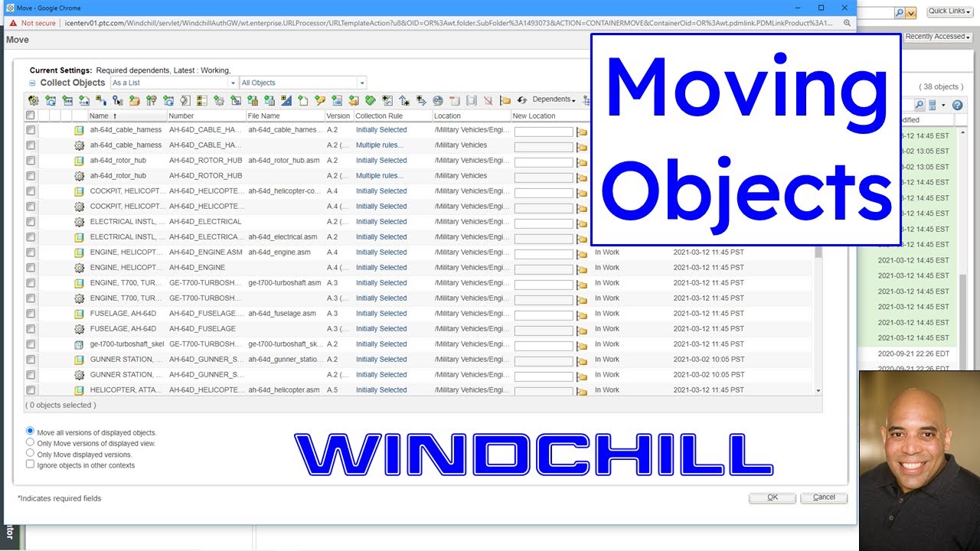This screenshot has width=980, height=551.
Task: Click the yellow folder Set Location toolbar icon
Action: [505, 100]
